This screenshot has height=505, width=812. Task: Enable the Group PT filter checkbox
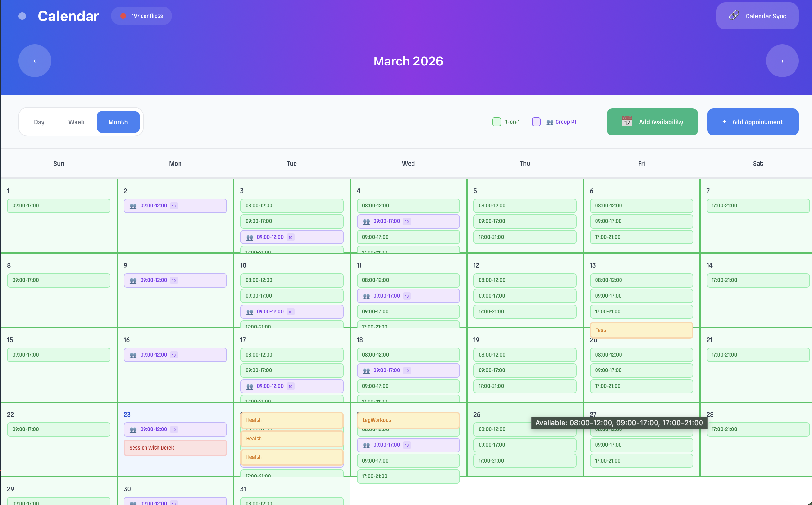coord(536,122)
